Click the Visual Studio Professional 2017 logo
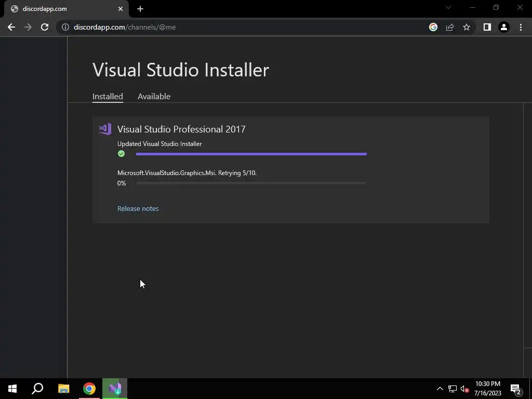 [x=105, y=129]
